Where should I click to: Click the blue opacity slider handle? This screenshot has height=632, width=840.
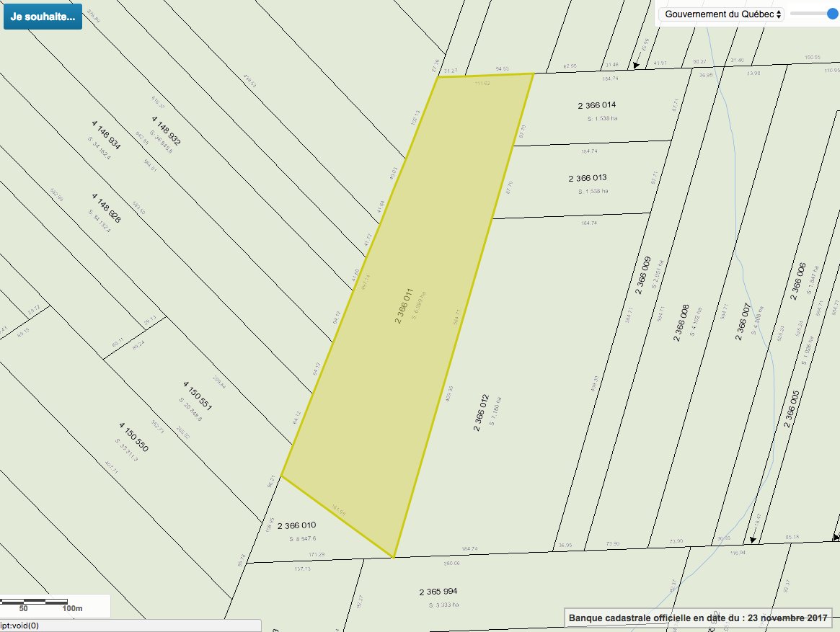pyautogui.click(x=831, y=14)
